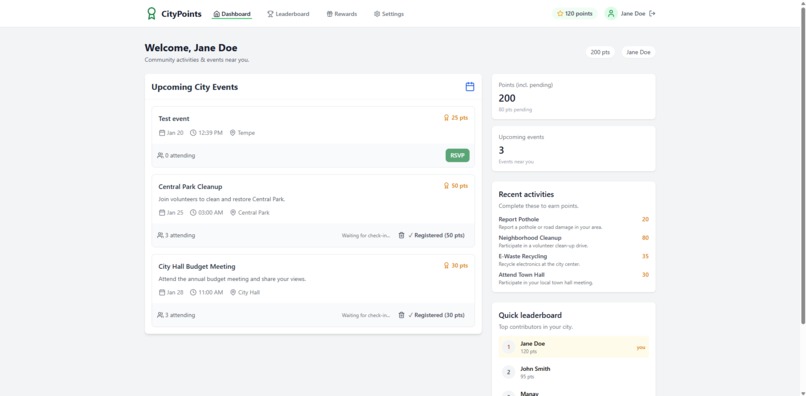806x396 pixels.
Task: RSVP to the Test event
Action: click(457, 155)
